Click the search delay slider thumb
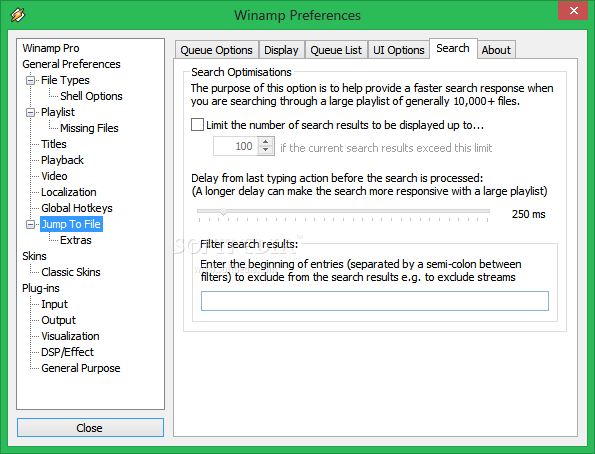Screen dimensions: 595x454 pos(224,211)
